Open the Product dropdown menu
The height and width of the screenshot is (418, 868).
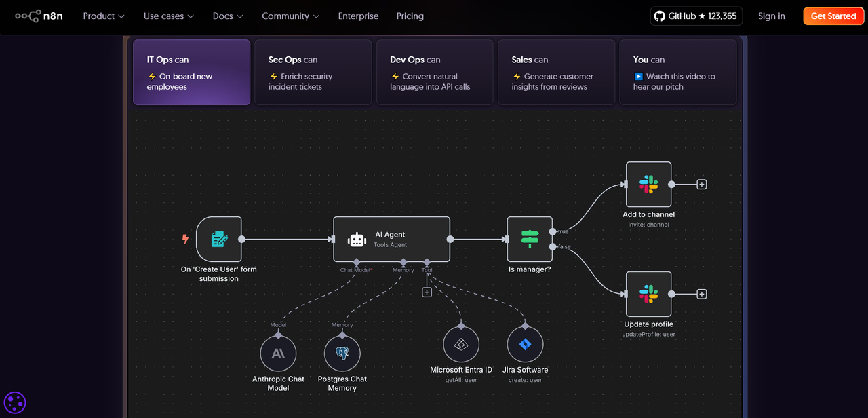[x=104, y=16]
